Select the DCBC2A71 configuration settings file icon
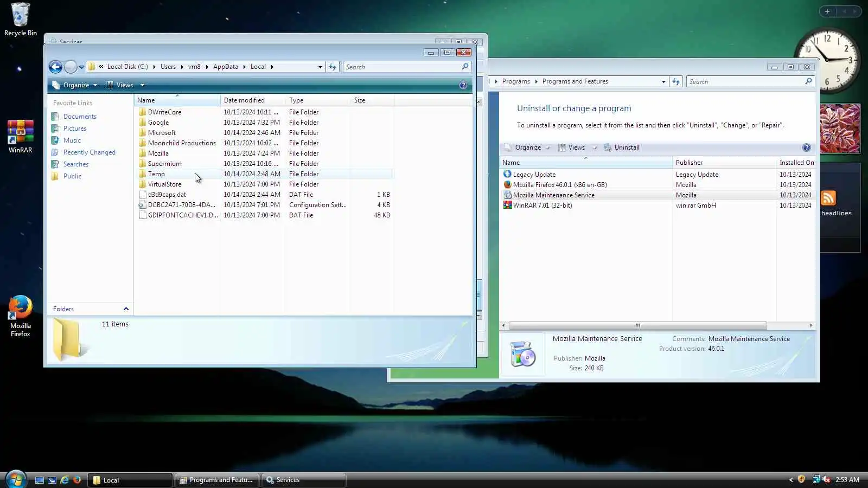 tap(142, 205)
